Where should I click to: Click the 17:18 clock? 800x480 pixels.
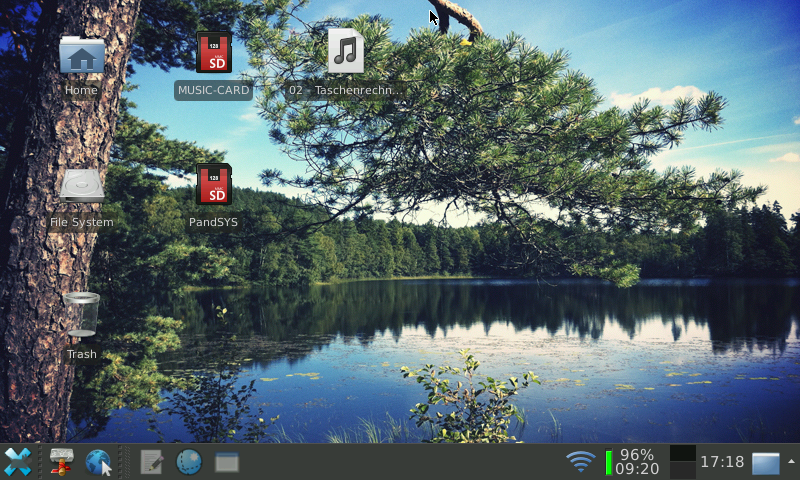tap(722, 462)
